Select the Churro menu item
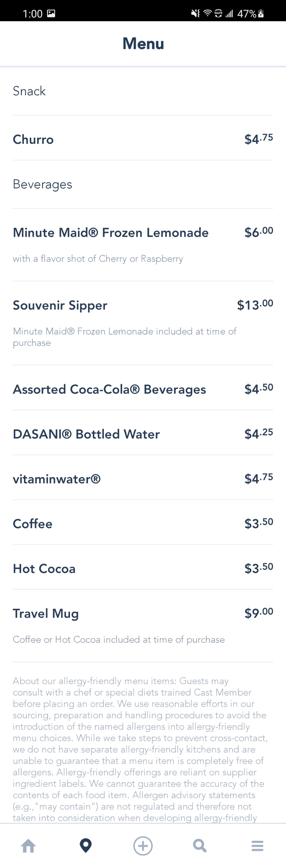The image size is (286, 868). point(34,140)
